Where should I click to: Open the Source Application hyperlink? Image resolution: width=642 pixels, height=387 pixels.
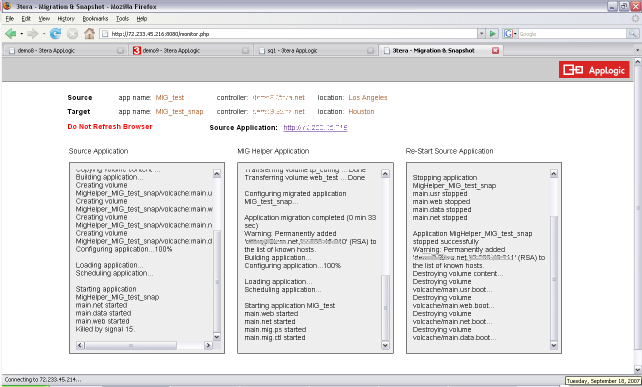point(315,127)
